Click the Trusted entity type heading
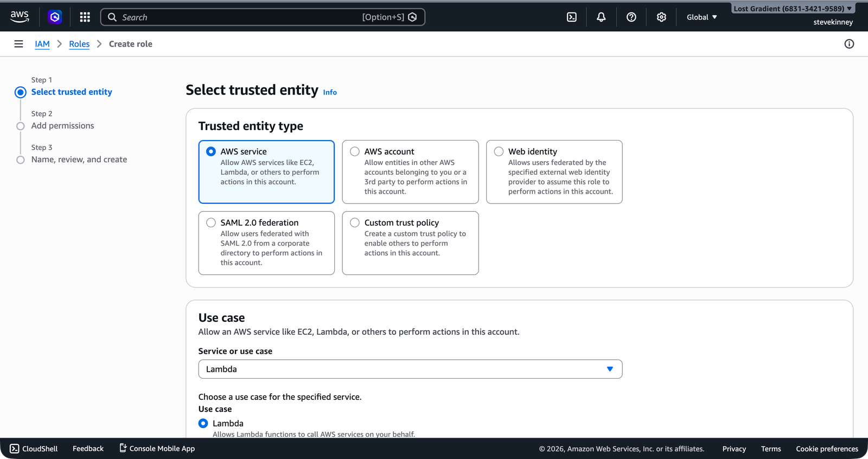 click(x=251, y=126)
